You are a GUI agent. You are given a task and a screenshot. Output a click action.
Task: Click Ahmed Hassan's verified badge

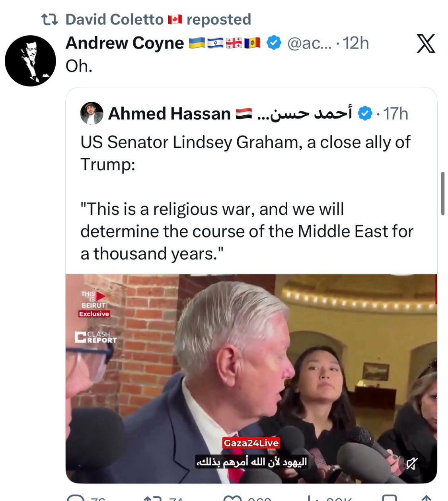click(x=365, y=114)
